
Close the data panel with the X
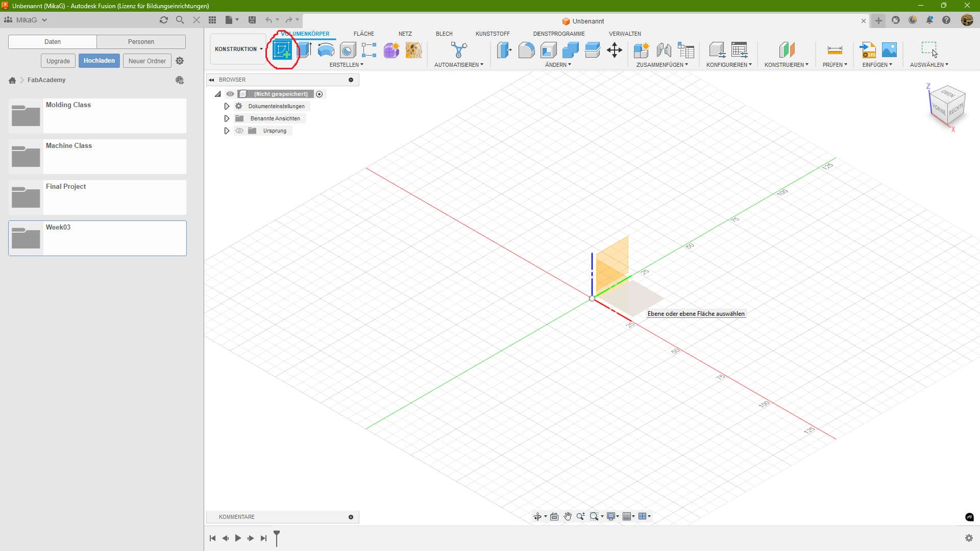point(197,20)
